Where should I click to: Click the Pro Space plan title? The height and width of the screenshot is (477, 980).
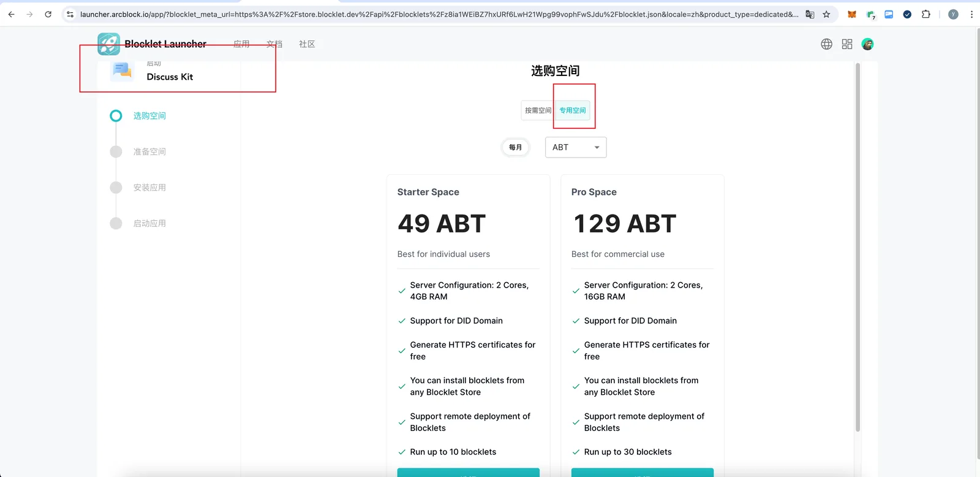pyautogui.click(x=594, y=192)
